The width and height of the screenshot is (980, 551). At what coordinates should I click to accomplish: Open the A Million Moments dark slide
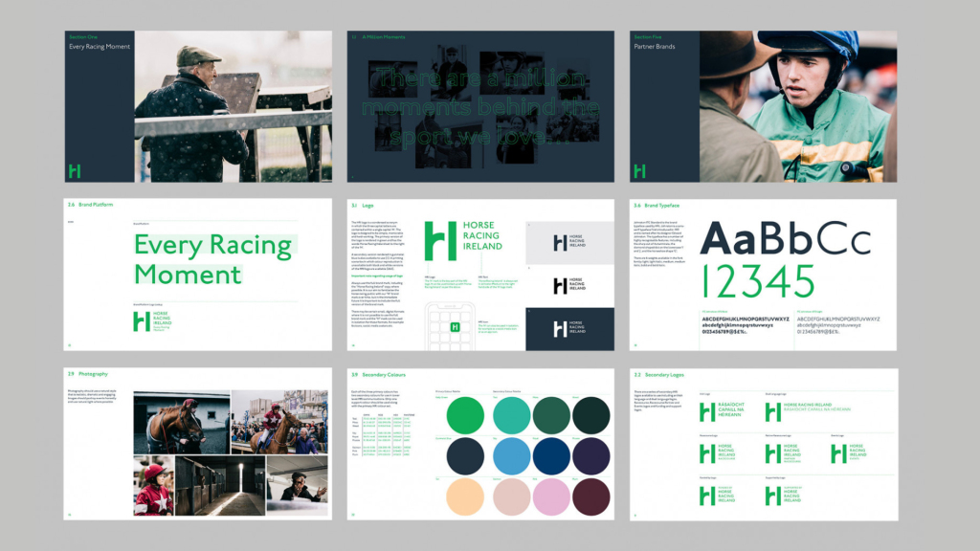[480, 106]
